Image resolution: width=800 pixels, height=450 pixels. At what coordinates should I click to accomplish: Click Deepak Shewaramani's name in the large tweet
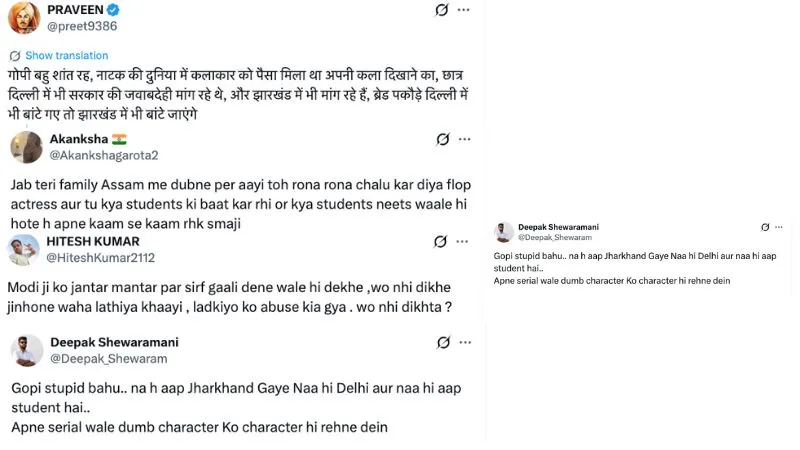point(114,342)
